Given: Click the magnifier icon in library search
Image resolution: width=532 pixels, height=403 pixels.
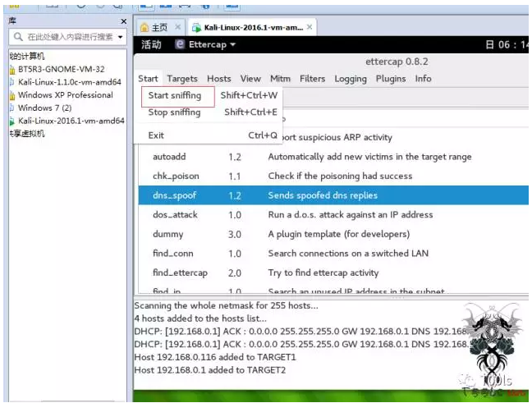Looking at the screenshot, I should point(18,36).
